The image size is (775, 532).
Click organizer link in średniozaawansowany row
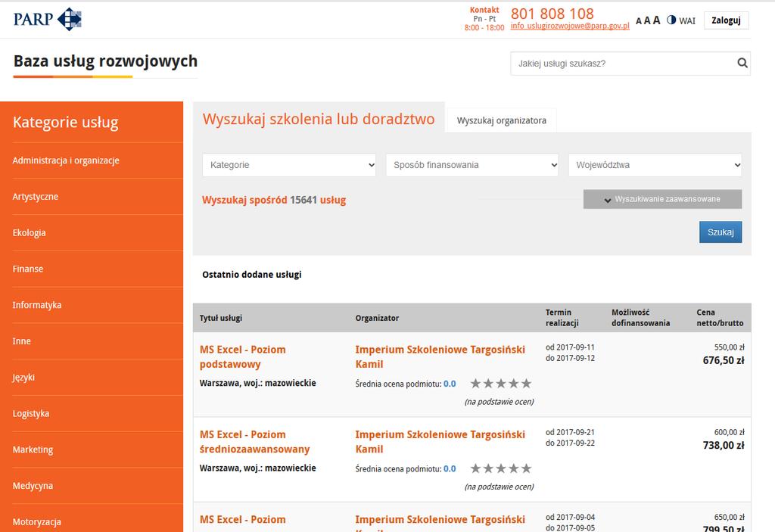[x=440, y=442]
